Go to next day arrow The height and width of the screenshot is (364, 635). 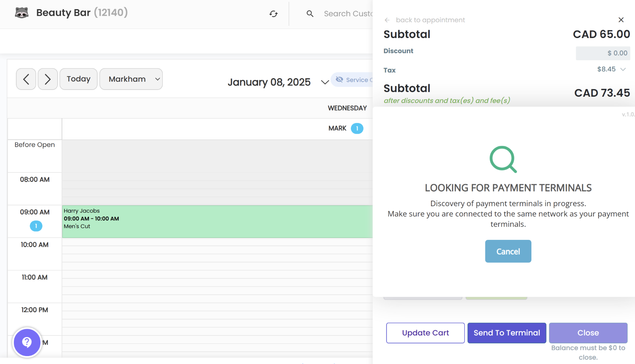(48, 79)
